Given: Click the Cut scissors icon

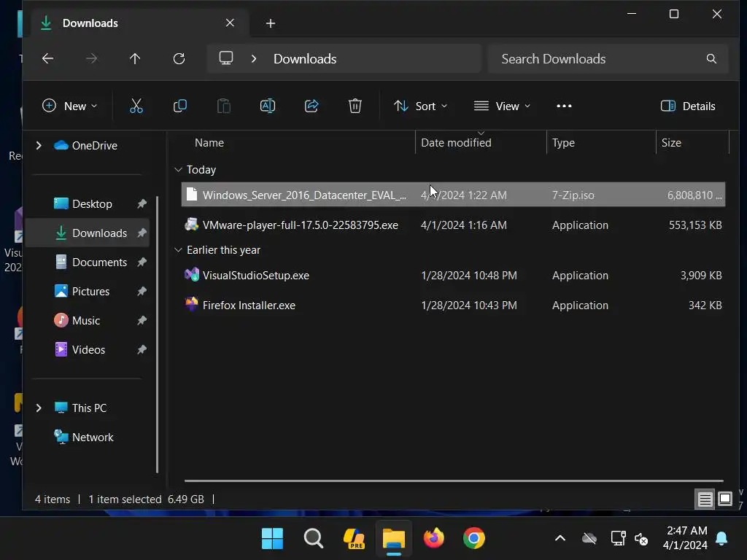Looking at the screenshot, I should [136, 106].
